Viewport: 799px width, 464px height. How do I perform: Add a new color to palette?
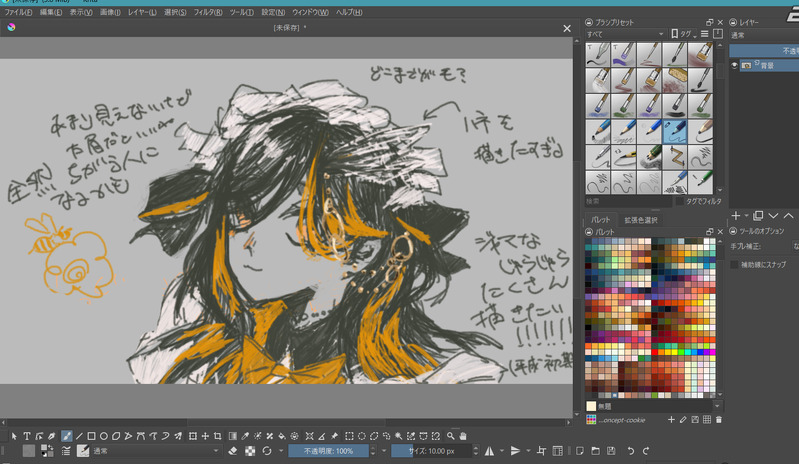(671, 420)
